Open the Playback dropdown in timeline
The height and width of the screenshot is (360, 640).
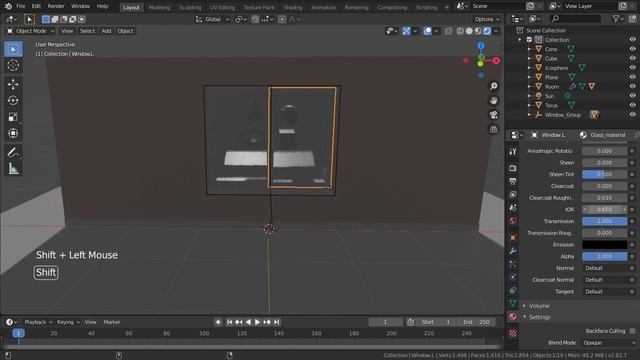click(38, 322)
